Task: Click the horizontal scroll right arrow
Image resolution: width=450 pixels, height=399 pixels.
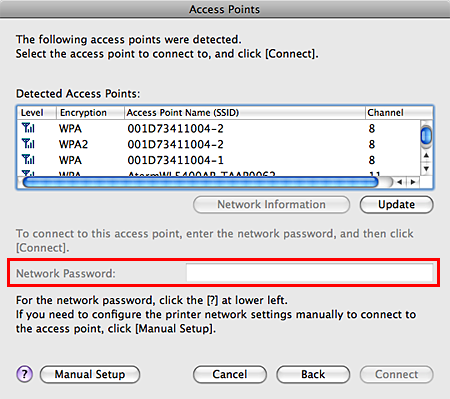Action: click(413, 182)
